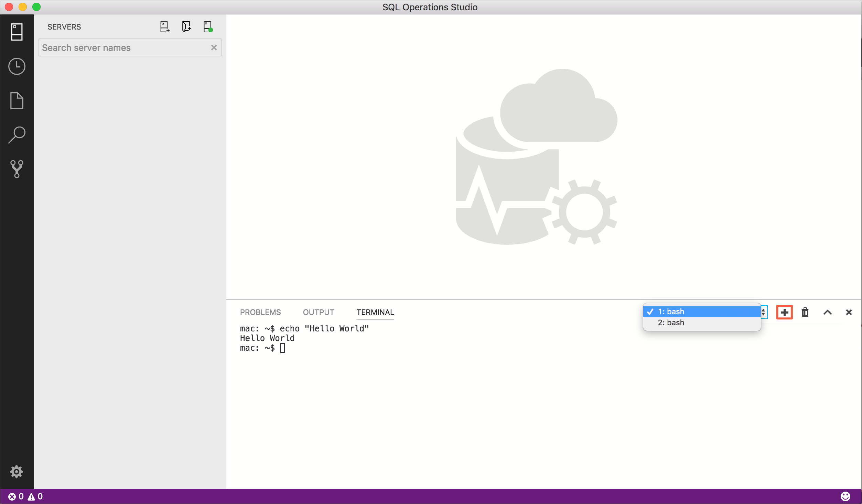Image resolution: width=862 pixels, height=504 pixels.
Task: Toggle collapse terminal panel arrow
Action: 827,312
